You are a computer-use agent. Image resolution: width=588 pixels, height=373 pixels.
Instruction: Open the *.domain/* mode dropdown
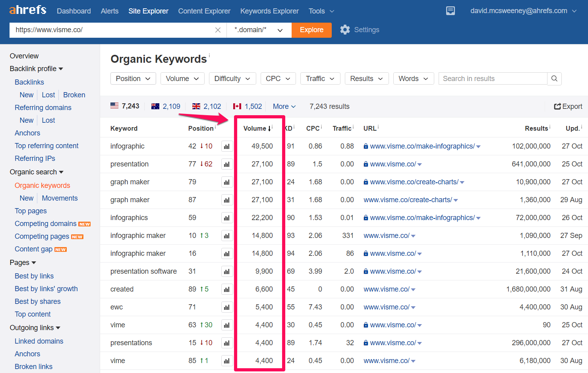coord(259,30)
